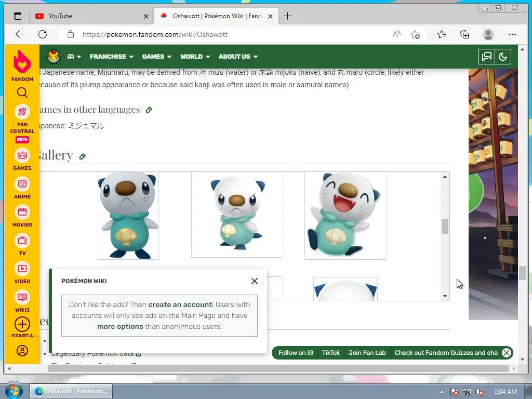Open the 1:34 AM system clock
532x399 pixels.
[x=506, y=392]
